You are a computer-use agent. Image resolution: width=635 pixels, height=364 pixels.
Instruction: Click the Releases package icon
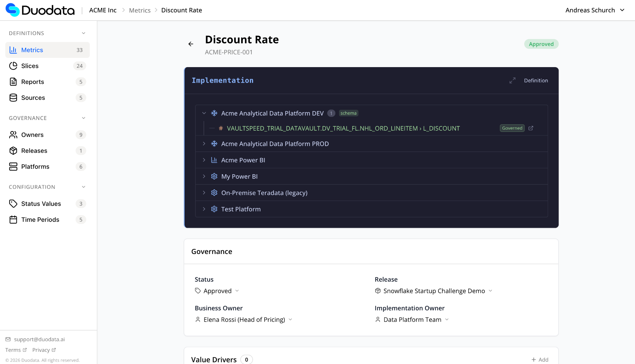pyautogui.click(x=13, y=151)
